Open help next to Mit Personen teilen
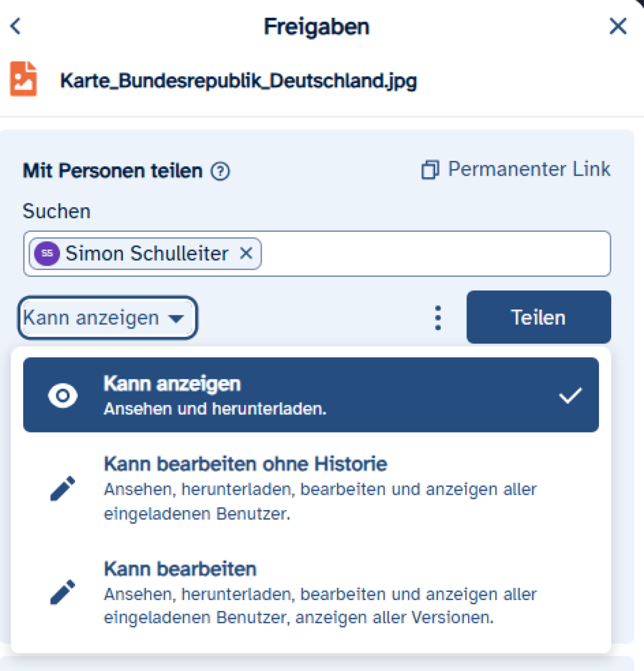The height and width of the screenshot is (671, 644). (220, 171)
